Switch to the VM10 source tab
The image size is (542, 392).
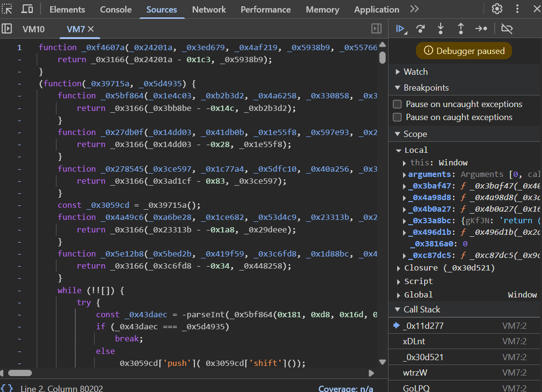(x=33, y=29)
